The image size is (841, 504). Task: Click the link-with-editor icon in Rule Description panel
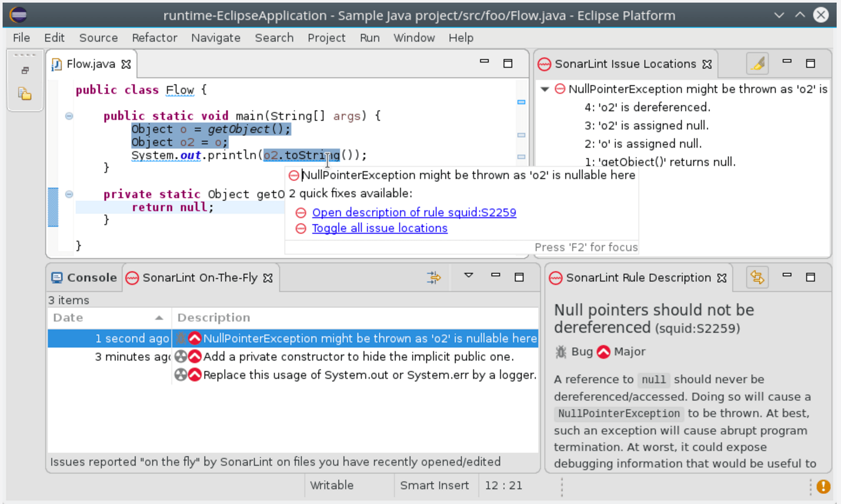[757, 277]
